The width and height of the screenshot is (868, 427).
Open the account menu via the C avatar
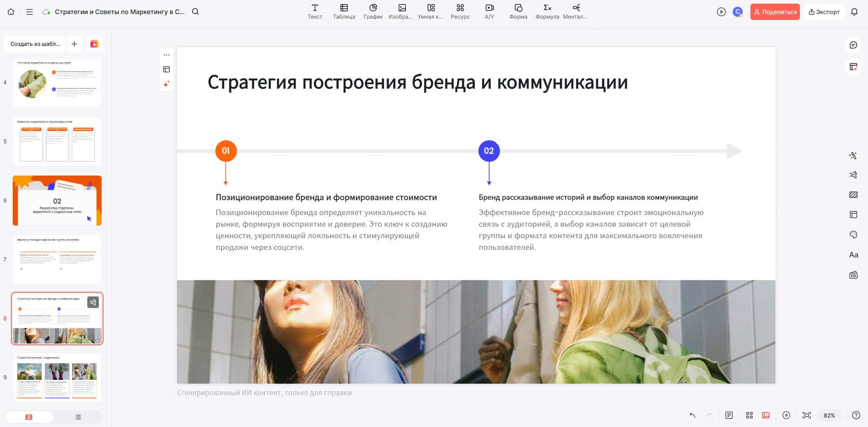pos(737,11)
